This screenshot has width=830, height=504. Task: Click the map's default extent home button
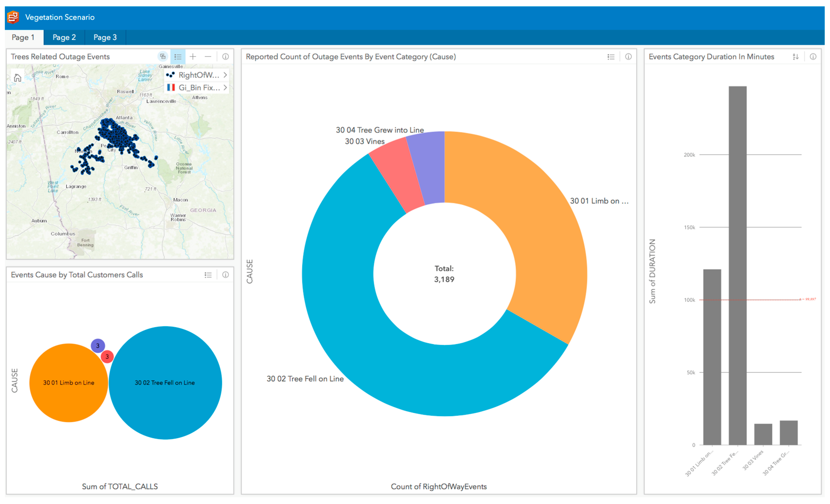(x=17, y=78)
